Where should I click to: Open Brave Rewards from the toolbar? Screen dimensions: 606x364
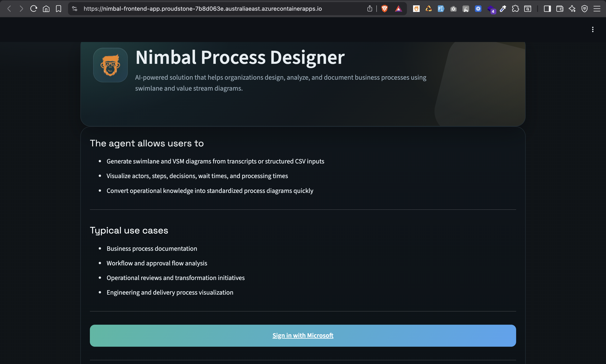[x=398, y=9]
